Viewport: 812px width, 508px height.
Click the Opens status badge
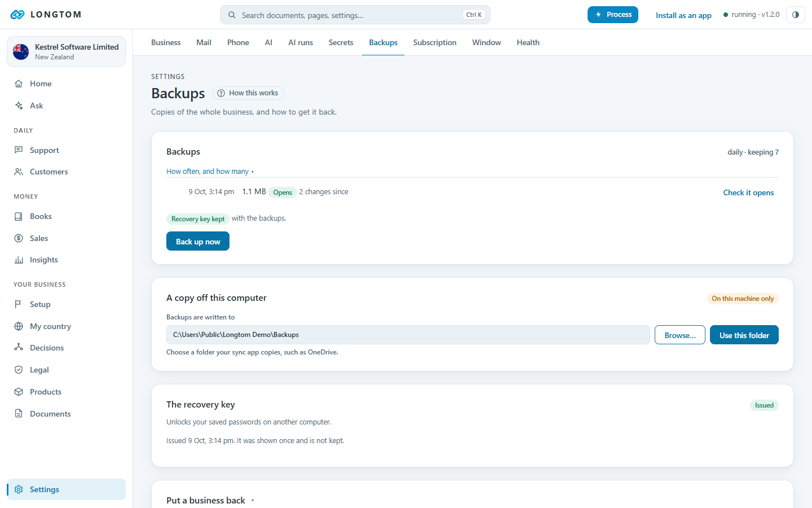click(x=283, y=192)
